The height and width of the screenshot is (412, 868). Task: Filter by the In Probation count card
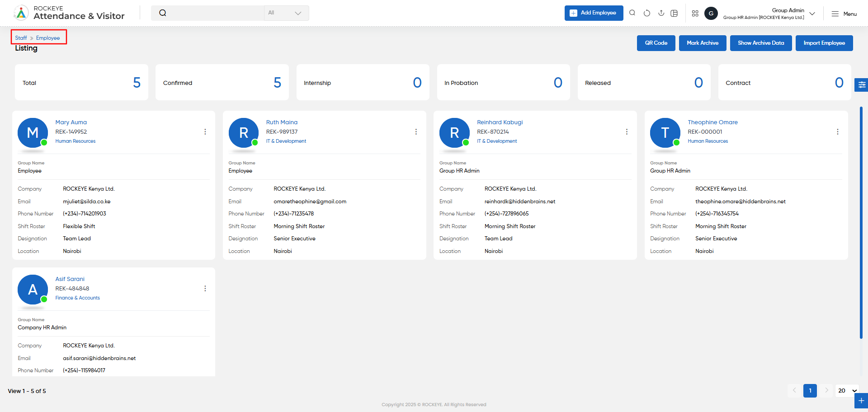pyautogui.click(x=504, y=82)
